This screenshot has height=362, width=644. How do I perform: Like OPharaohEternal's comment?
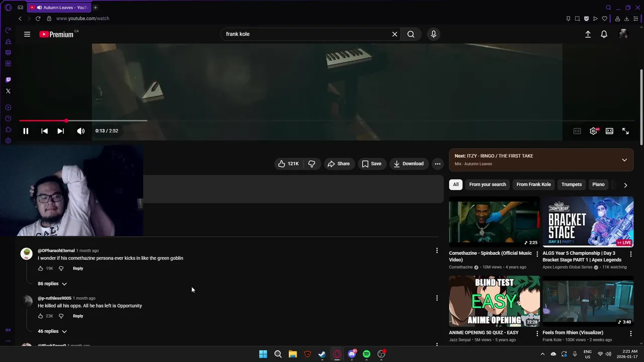pos(41,268)
